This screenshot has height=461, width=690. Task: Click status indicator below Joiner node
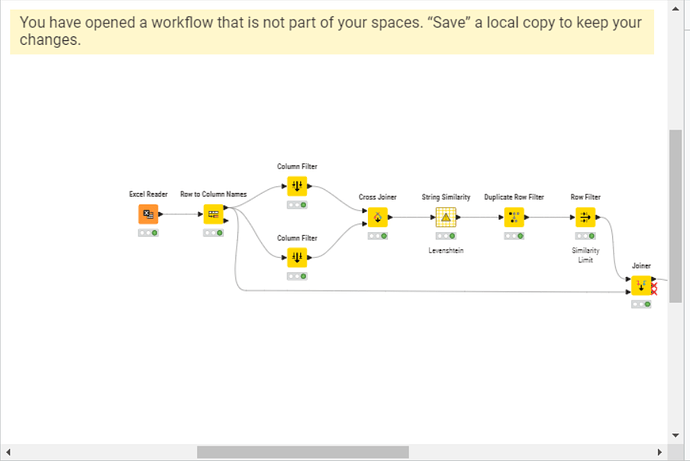pyautogui.click(x=641, y=304)
